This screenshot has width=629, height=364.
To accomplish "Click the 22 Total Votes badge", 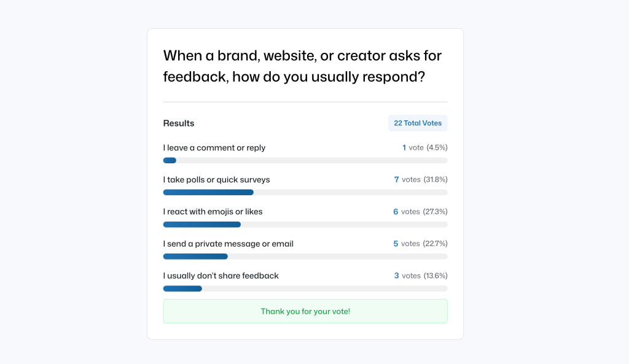I will point(418,123).
